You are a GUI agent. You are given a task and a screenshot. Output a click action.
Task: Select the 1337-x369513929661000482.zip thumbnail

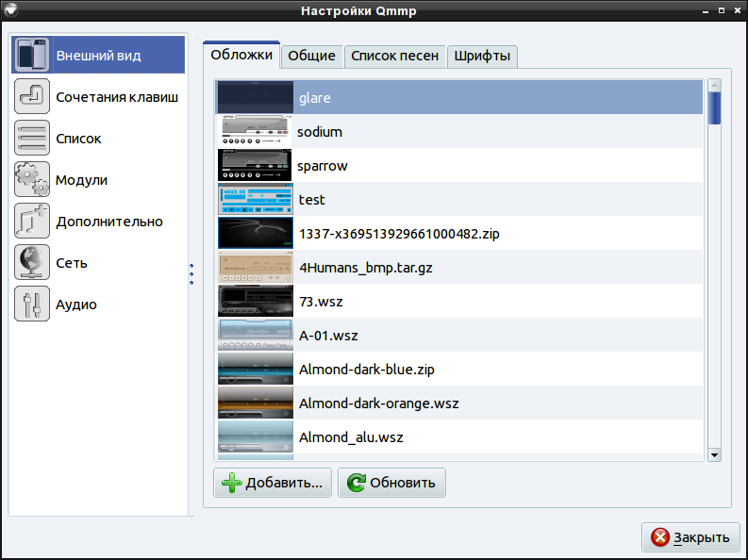point(256,233)
